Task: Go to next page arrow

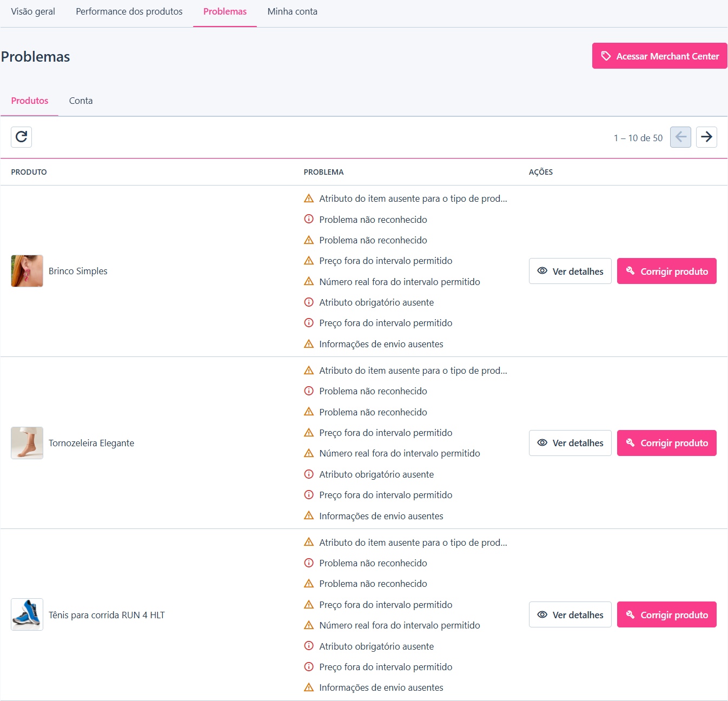Action: [706, 137]
